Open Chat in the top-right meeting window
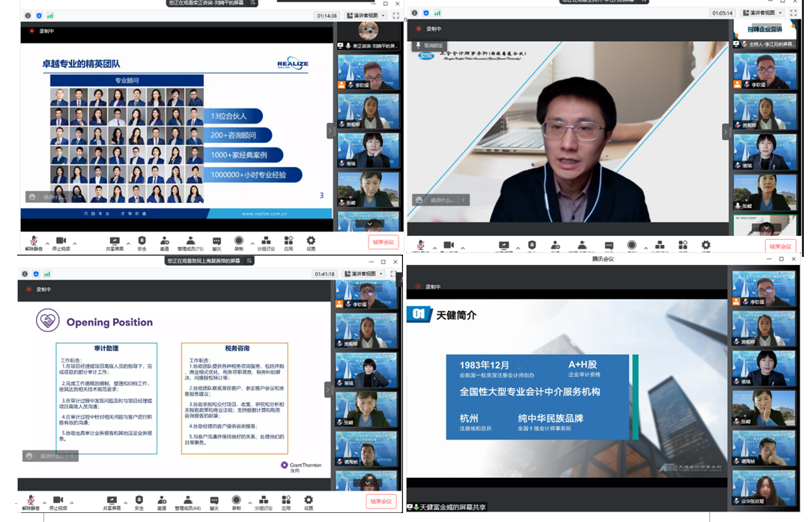The height and width of the screenshot is (522, 812). click(x=609, y=246)
